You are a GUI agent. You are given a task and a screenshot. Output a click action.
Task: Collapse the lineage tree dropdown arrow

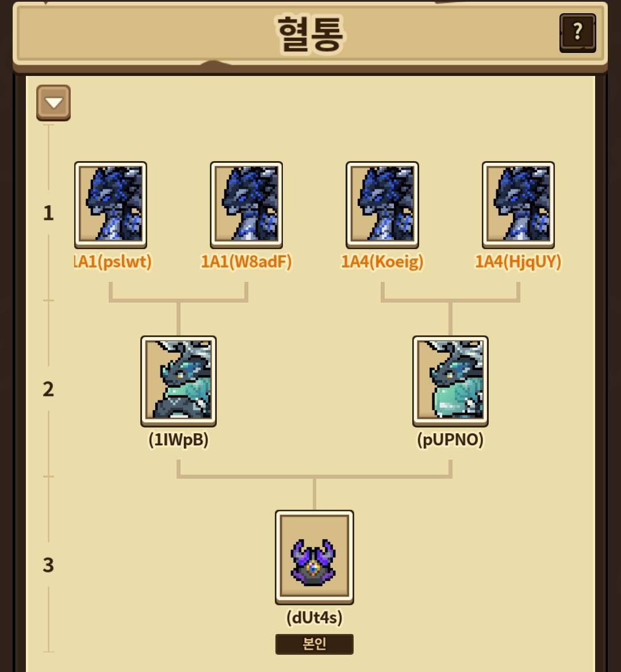coord(53,103)
